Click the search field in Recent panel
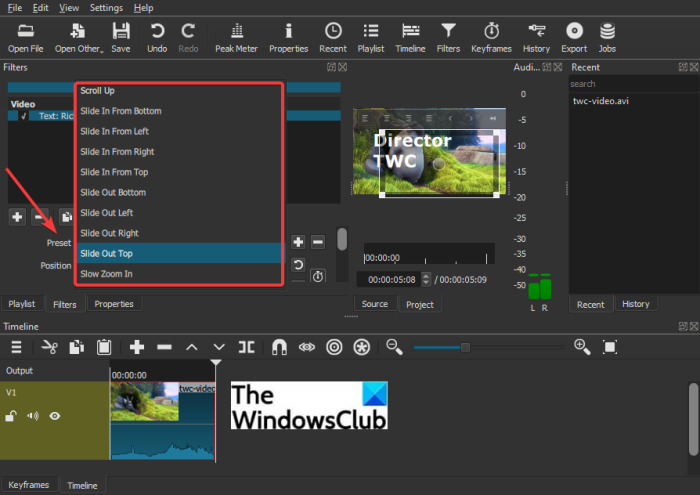700x495 pixels. 633,84
